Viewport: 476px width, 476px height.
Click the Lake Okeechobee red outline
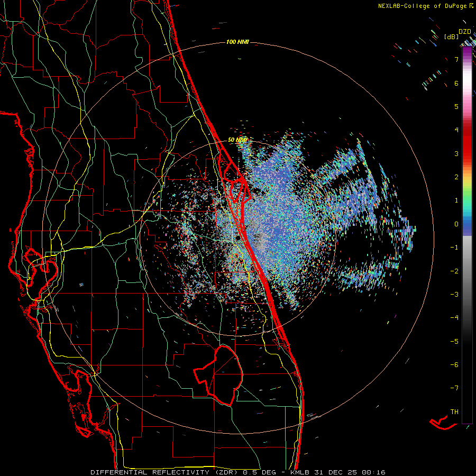point(219,376)
